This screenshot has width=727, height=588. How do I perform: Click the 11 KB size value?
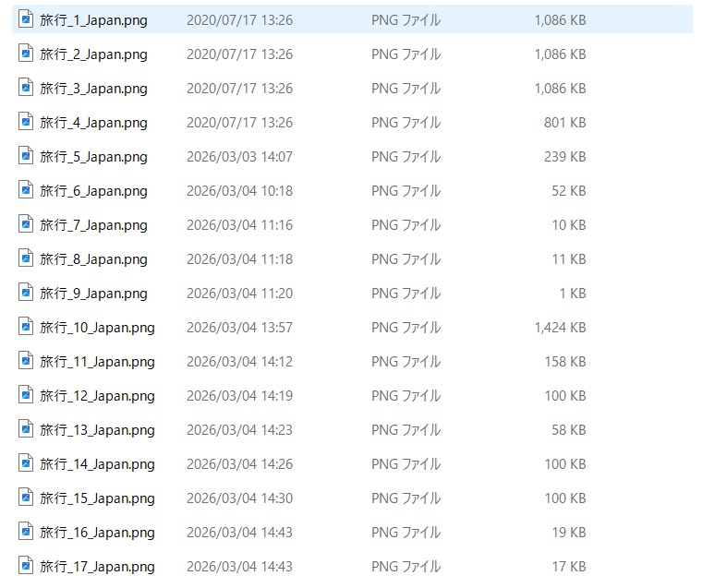coord(569,259)
